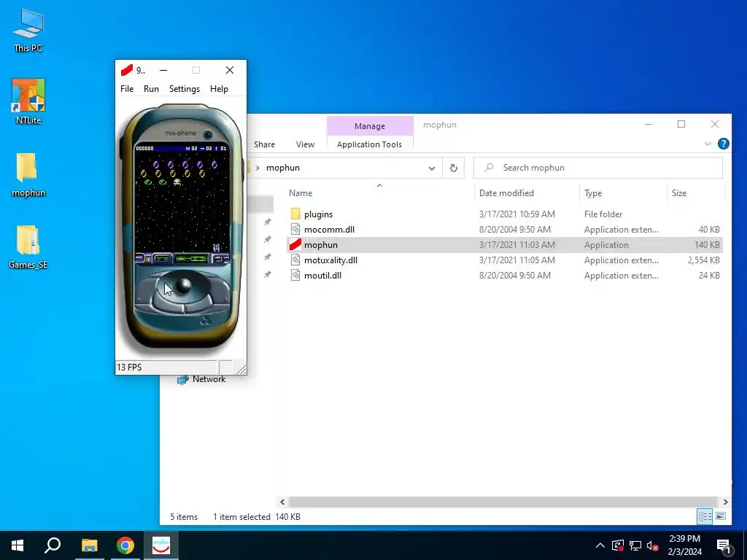Select the red mophun application icon in list
The width and height of the screenshot is (747, 560).
coord(295,244)
